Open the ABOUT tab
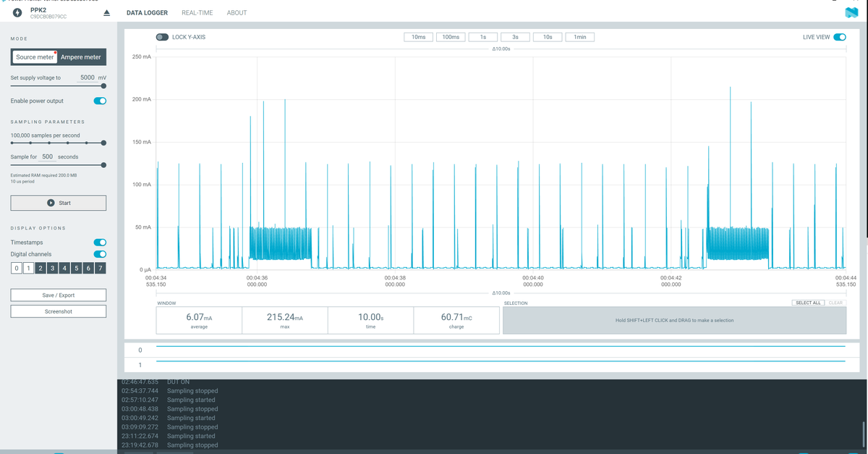Image resolution: width=868 pixels, height=454 pixels. 237,12
